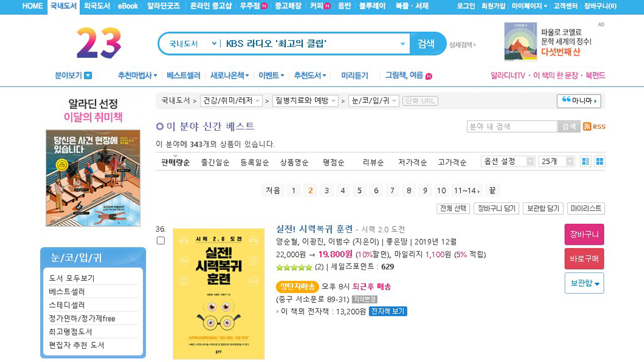The height and width of the screenshot is (362, 644).
Task: Expand the 25개 items-per-page dropdown
Action: [557, 162]
